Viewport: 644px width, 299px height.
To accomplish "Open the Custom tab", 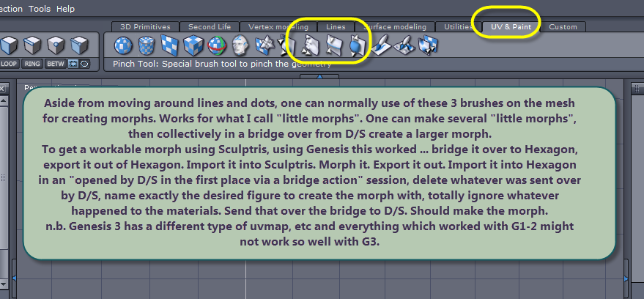I will coord(563,26).
